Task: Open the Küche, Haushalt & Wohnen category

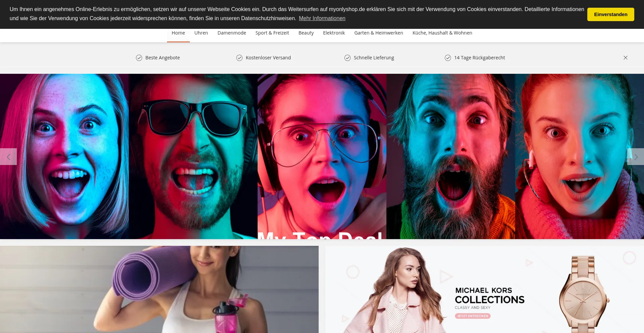Action: (442, 33)
